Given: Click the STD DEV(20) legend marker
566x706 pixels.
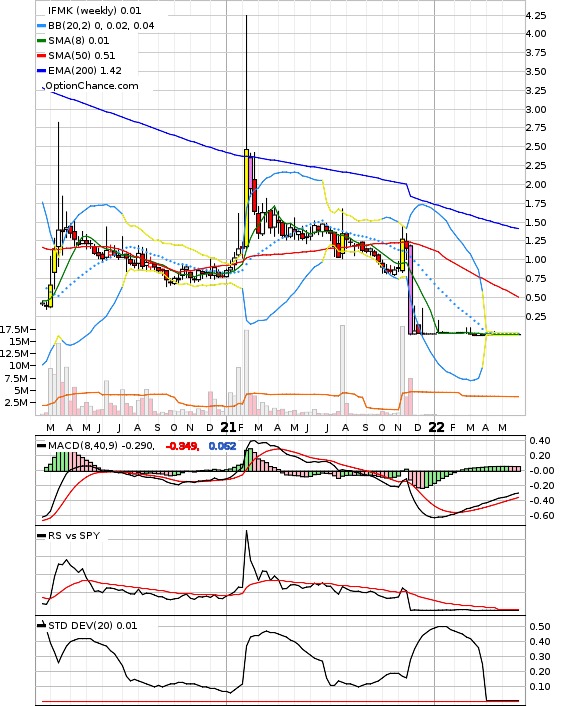Looking at the screenshot, I should [x=41, y=625].
